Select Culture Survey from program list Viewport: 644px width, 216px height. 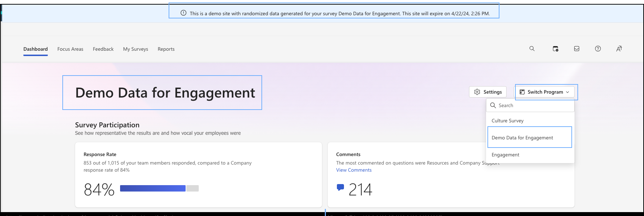(x=508, y=121)
